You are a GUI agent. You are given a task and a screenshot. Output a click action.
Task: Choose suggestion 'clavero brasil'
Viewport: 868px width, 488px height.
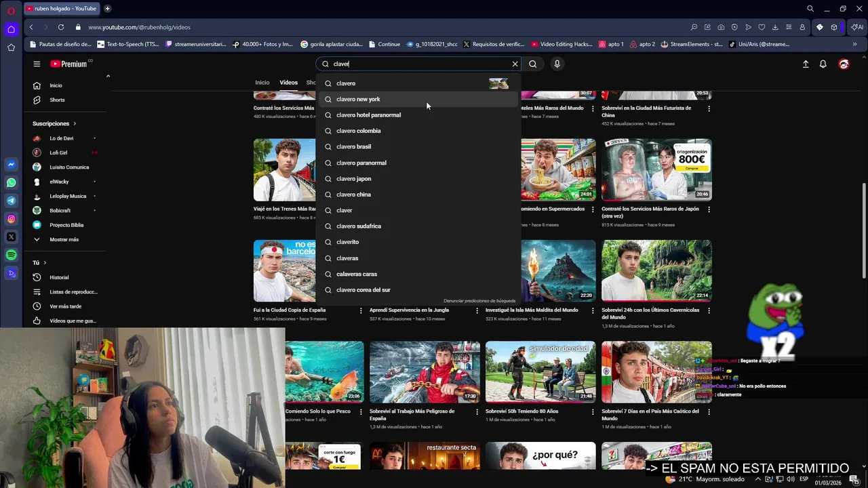tap(418, 146)
